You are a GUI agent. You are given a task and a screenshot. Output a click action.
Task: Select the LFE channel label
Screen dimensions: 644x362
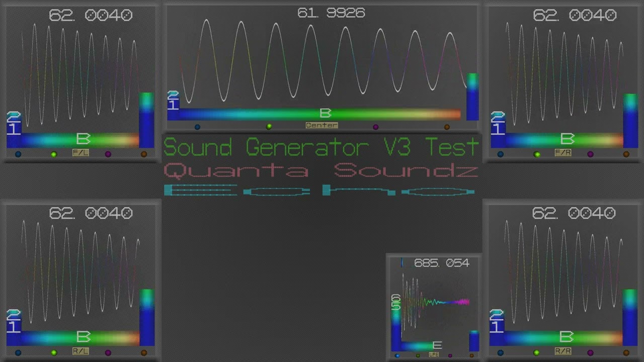[434, 354]
